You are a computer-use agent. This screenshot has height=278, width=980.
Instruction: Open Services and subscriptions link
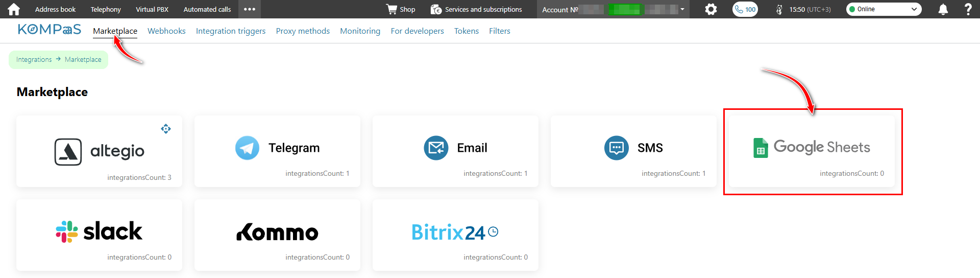[x=483, y=9]
